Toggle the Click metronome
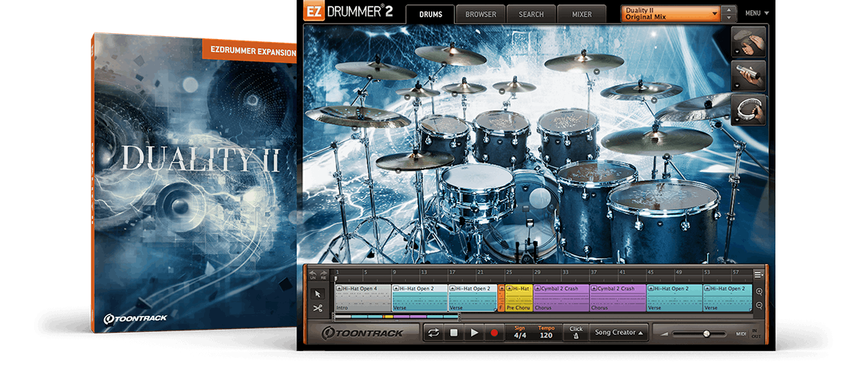Image resolution: width=868 pixels, height=374 pixels. [576, 333]
